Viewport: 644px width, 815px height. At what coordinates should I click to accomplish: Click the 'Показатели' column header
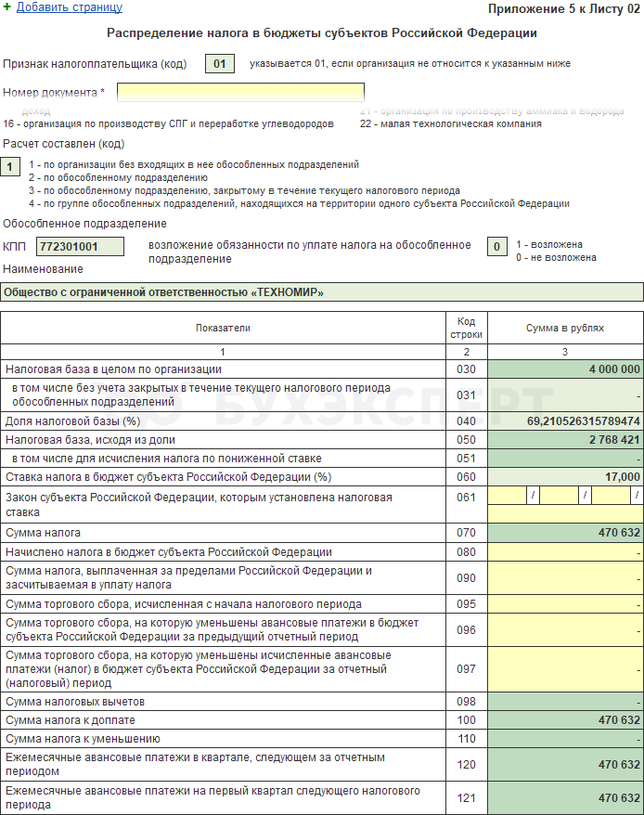point(223,328)
